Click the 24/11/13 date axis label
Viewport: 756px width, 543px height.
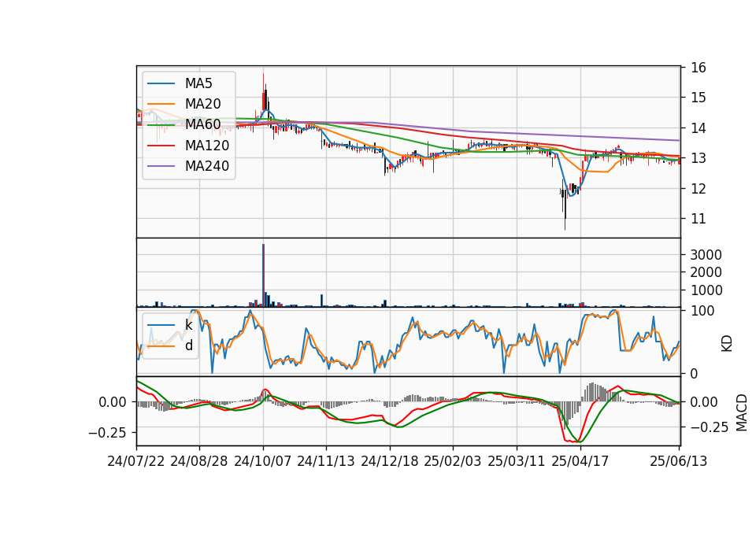pyautogui.click(x=326, y=461)
